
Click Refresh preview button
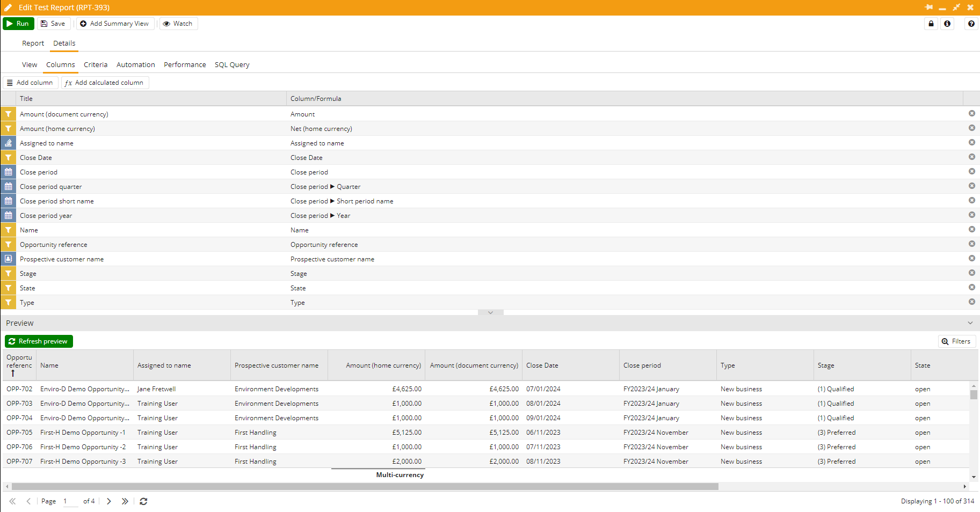(39, 341)
